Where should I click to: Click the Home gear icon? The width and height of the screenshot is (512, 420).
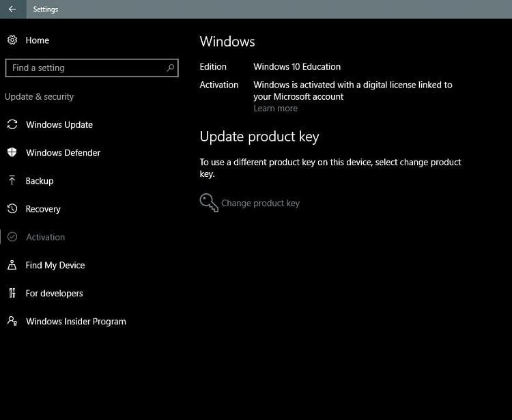pos(12,40)
